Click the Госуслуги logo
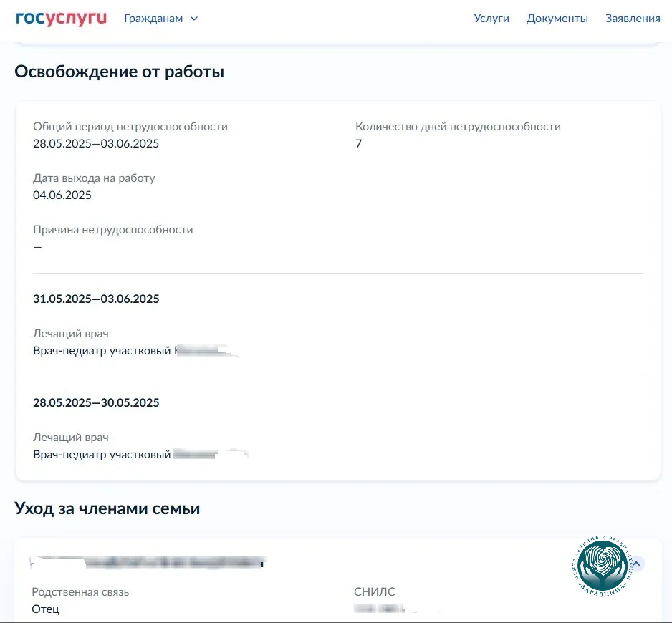The height and width of the screenshot is (623, 672). click(x=61, y=19)
